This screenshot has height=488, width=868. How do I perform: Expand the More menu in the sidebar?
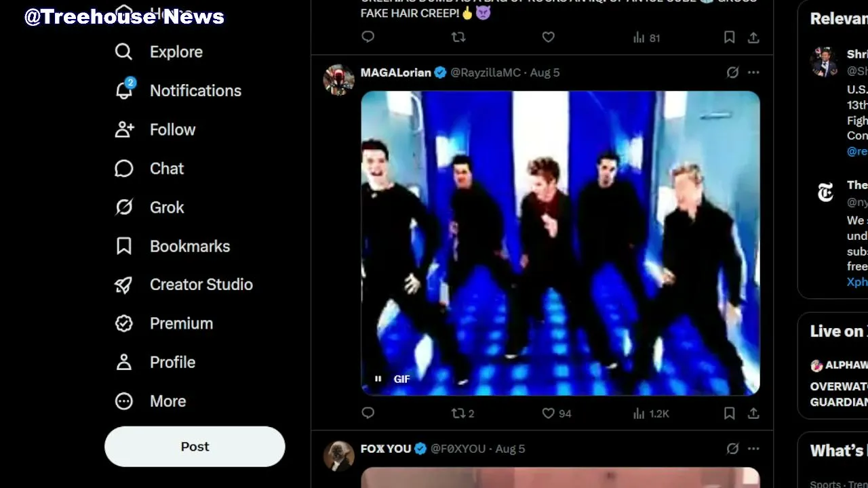point(151,401)
